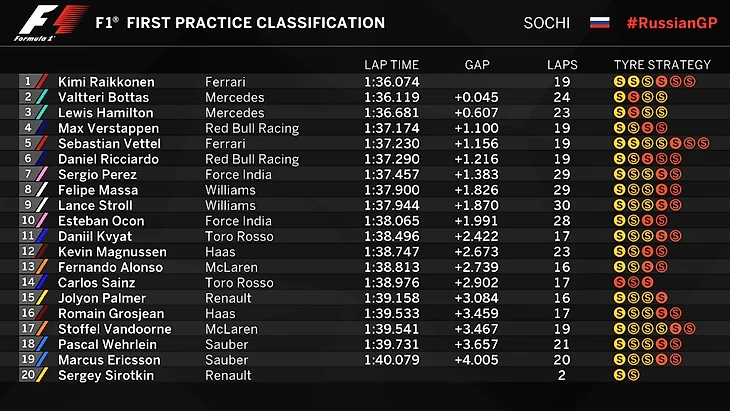The image size is (730, 411).
Task: Open the #RussianGP hashtag
Action: [x=669, y=22]
